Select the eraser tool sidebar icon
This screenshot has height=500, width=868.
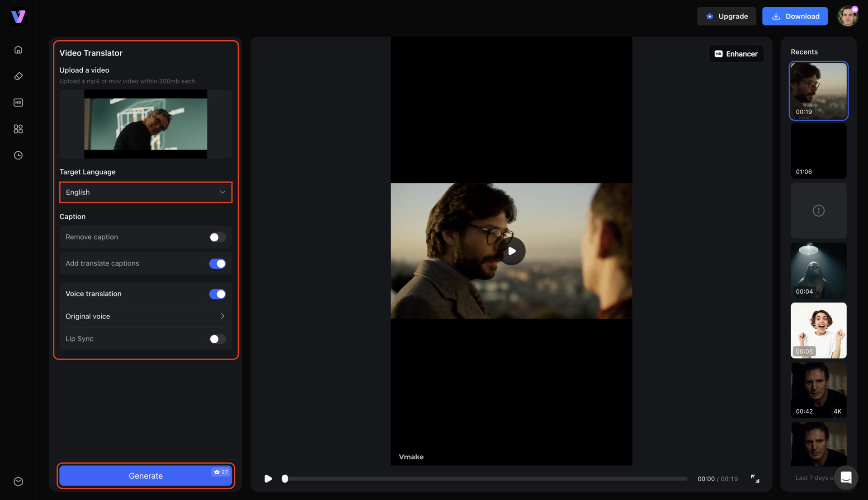point(18,76)
